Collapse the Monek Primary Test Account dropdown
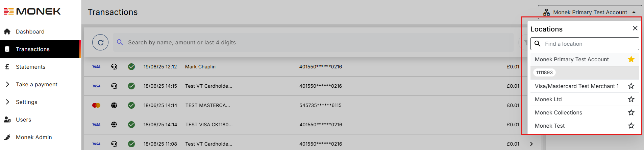This screenshot has width=644, height=150. (x=590, y=12)
